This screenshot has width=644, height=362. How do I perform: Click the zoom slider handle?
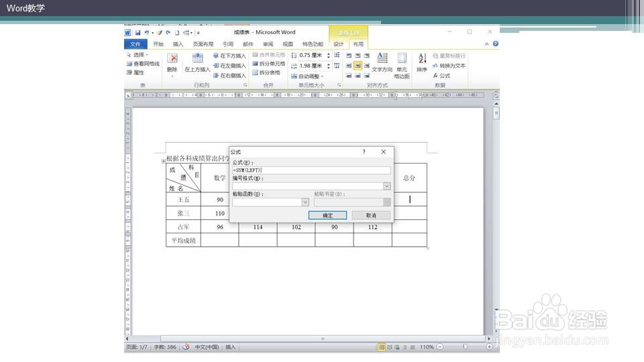(x=465, y=347)
